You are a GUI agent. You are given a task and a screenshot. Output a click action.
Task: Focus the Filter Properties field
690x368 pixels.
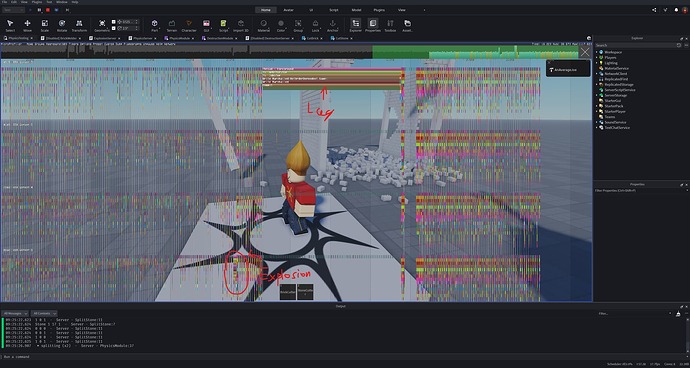[640, 191]
